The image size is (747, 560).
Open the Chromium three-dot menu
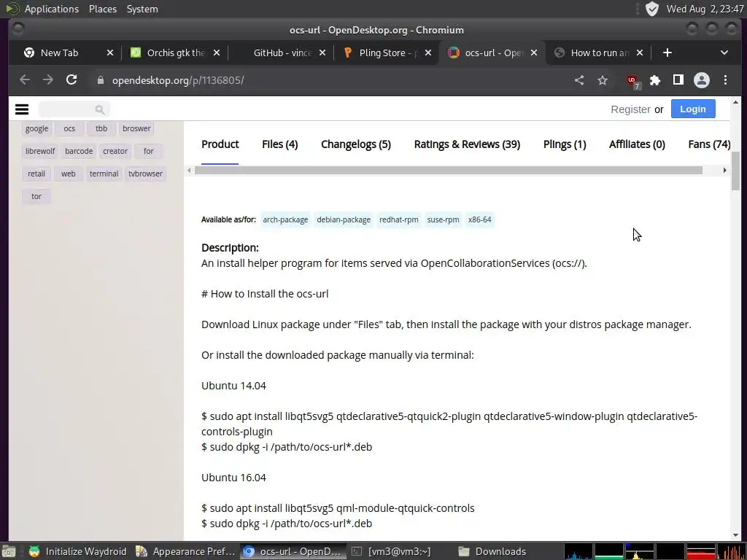coord(725,80)
